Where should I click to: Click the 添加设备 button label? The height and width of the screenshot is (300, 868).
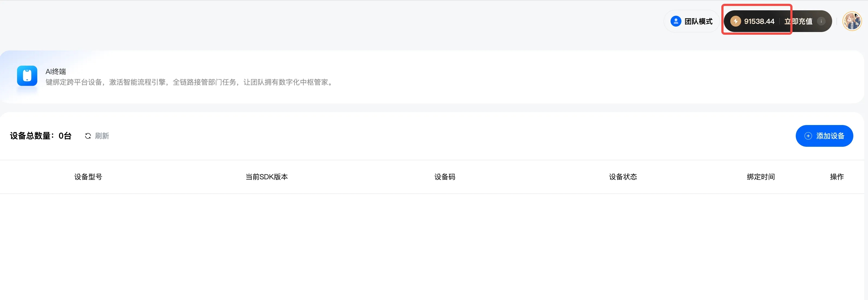pyautogui.click(x=830, y=136)
